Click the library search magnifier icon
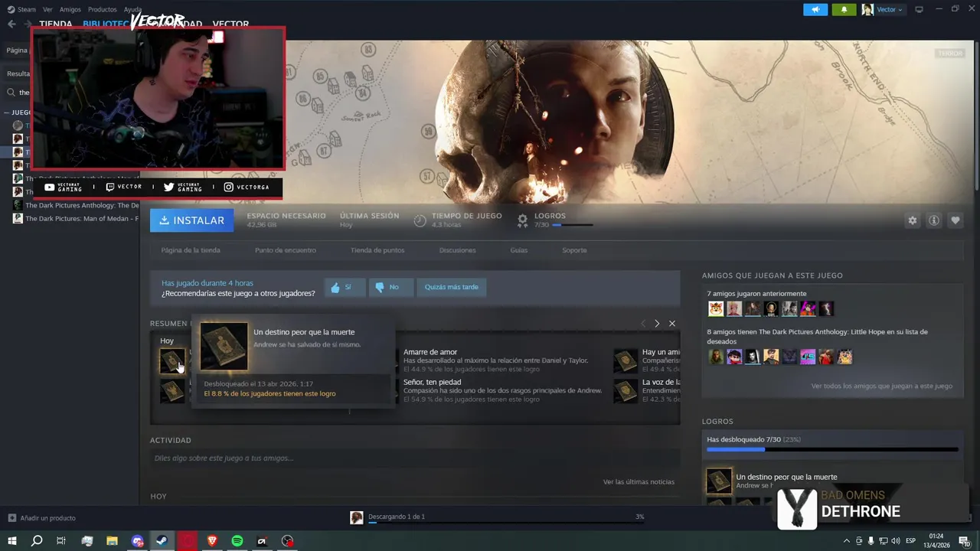Viewport: 980px width, 551px height. point(11,92)
